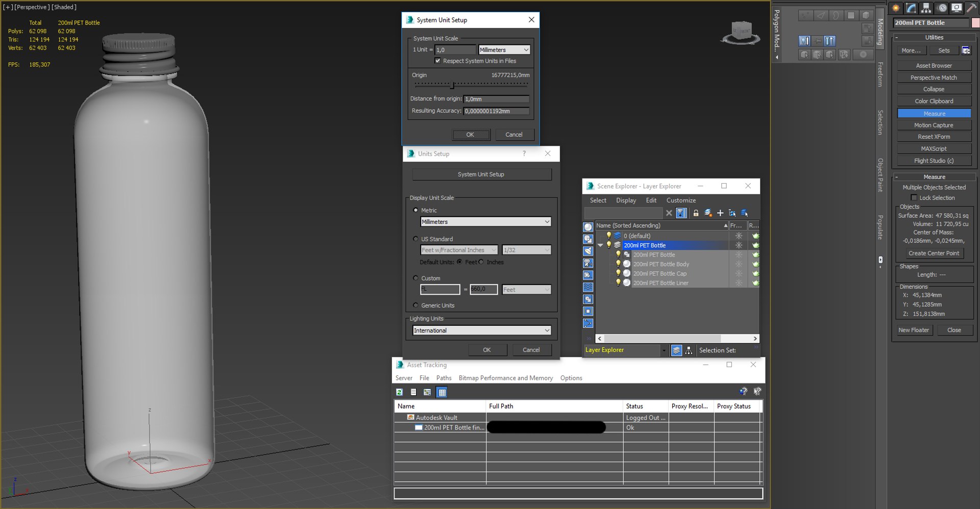Screen dimensions: 980x509
Task: Switch Asset Tracking to Table View
Action: [442, 392]
